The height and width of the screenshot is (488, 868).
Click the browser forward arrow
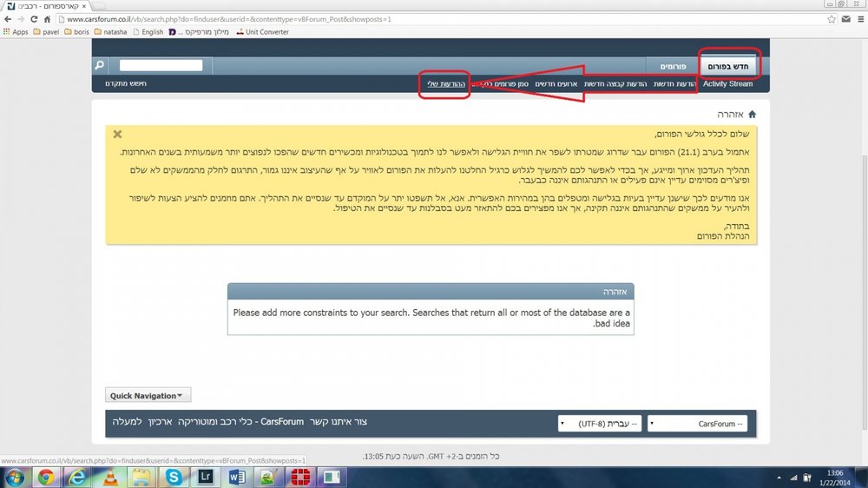coord(21,19)
